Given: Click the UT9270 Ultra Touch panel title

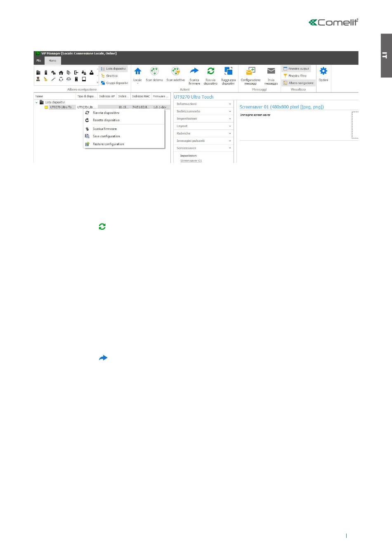Looking at the screenshot, I should click(x=194, y=97).
